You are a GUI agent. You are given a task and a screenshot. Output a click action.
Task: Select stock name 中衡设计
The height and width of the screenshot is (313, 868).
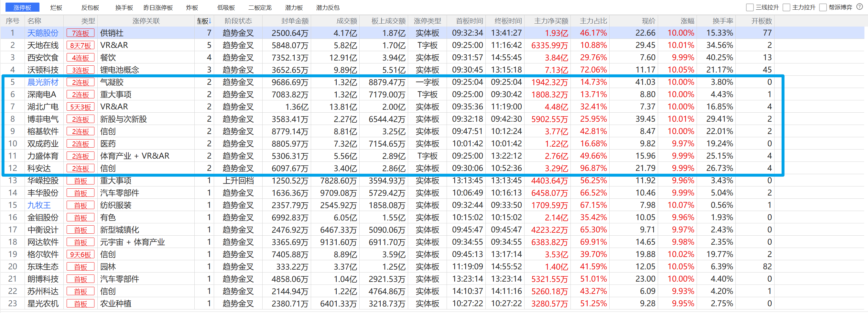click(x=43, y=230)
